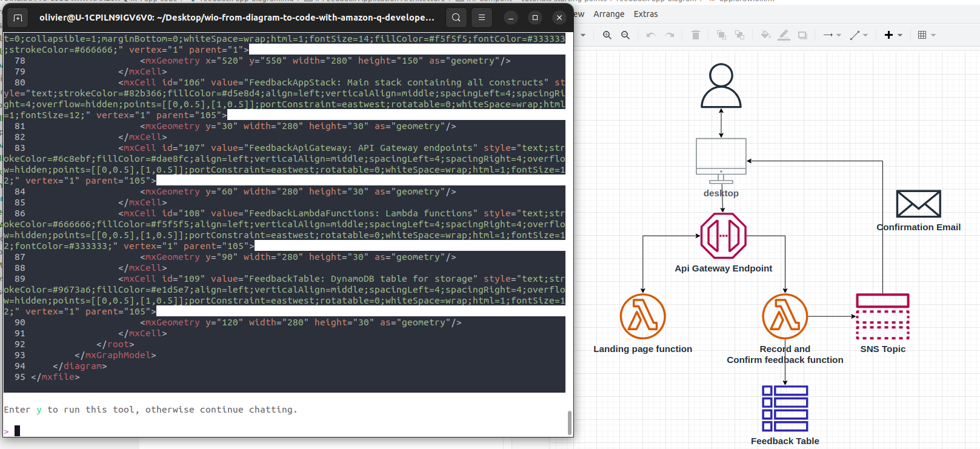Click 'FeedbackApiGateway' text on line 83
Screen dimensions: 980x449
click(298, 148)
